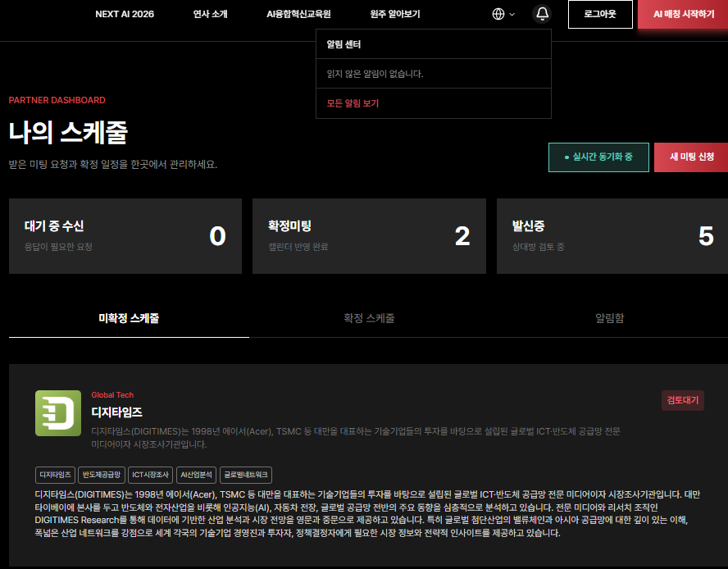Click the 검토대기 status badge
Image resolution: width=728 pixels, height=569 pixels.
tap(682, 400)
